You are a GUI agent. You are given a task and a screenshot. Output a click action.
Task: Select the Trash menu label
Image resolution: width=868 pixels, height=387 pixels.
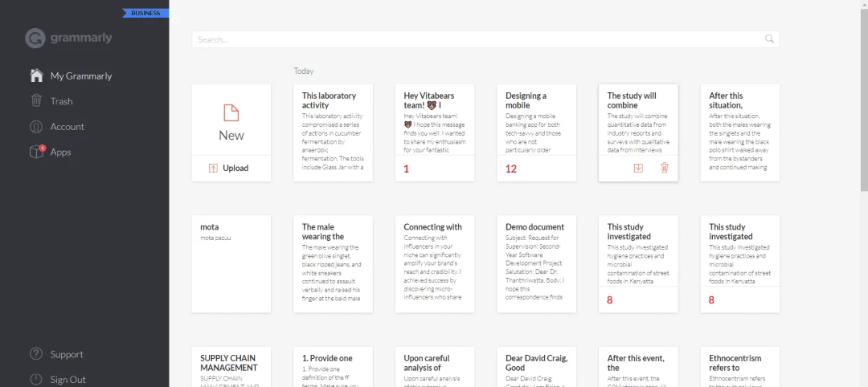[61, 101]
